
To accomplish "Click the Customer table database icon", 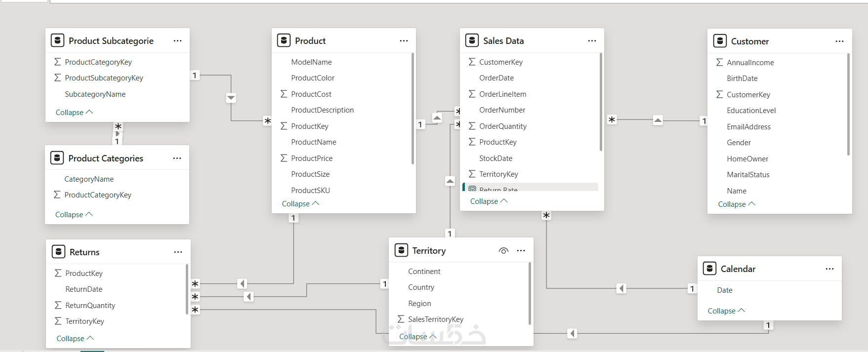I will pyautogui.click(x=720, y=41).
